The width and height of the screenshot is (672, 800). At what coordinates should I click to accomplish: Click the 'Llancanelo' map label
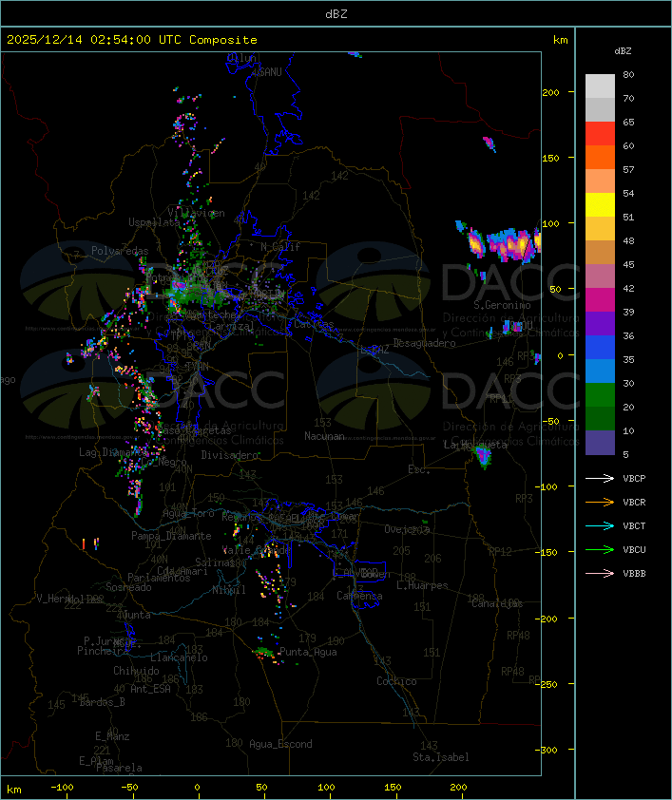coord(179,657)
